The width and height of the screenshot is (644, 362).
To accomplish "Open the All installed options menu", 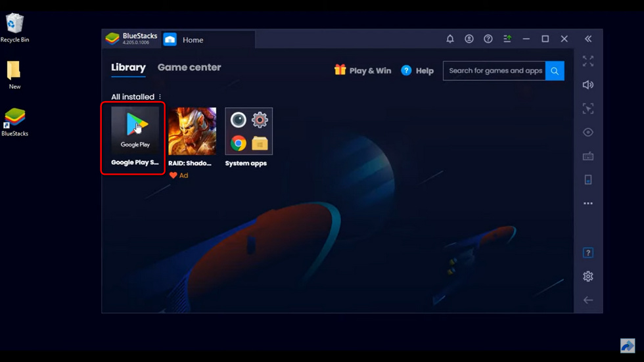I will [x=160, y=97].
